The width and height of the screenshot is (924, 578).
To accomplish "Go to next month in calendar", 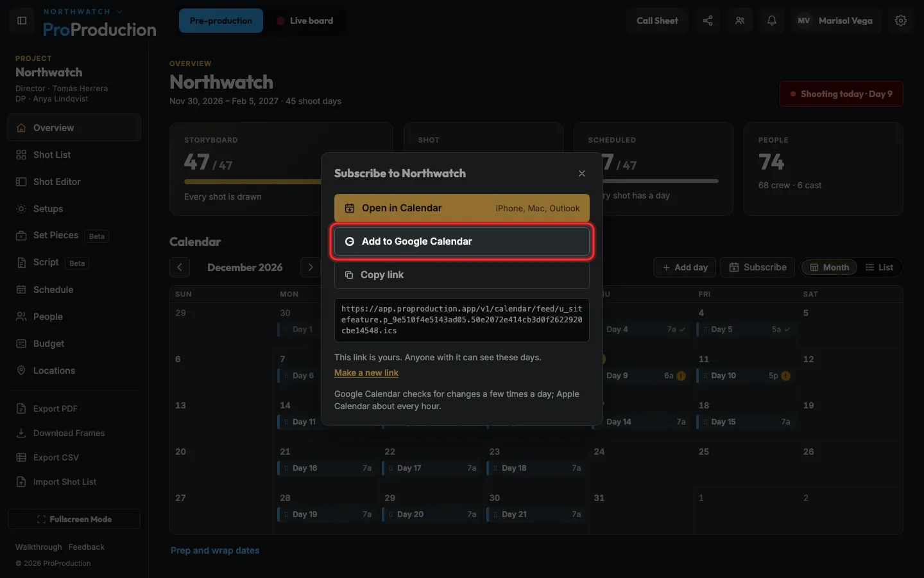I will (311, 267).
